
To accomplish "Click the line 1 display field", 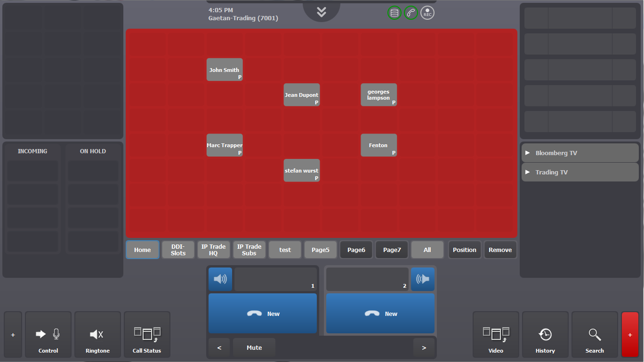I will point(276,279).
